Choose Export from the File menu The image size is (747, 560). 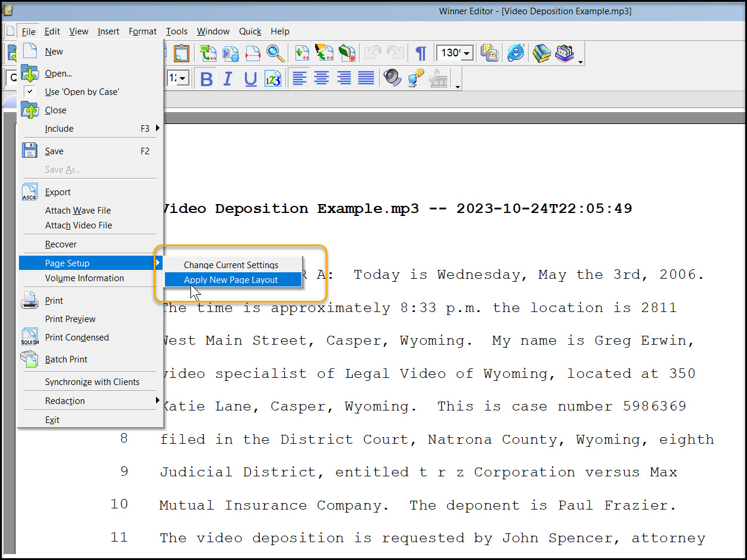pyautogui.click(x=91, y=192)
